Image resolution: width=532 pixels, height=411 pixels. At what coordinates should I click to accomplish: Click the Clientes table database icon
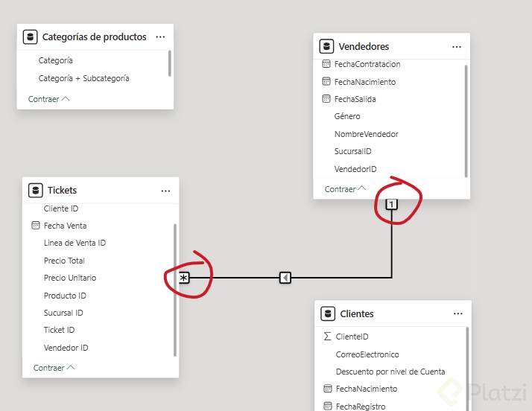tap(327, 313)
